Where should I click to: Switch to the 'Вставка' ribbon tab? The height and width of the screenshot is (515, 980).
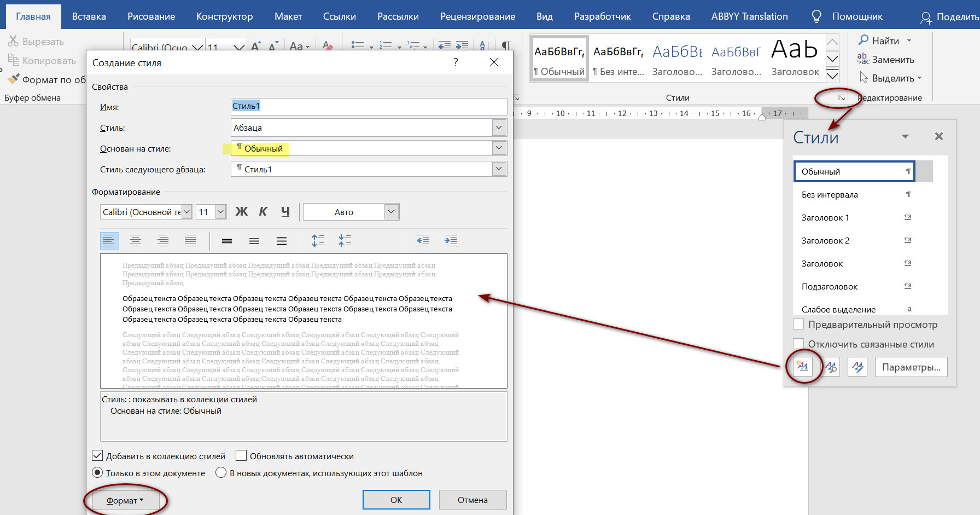click(x=89, y=16)
